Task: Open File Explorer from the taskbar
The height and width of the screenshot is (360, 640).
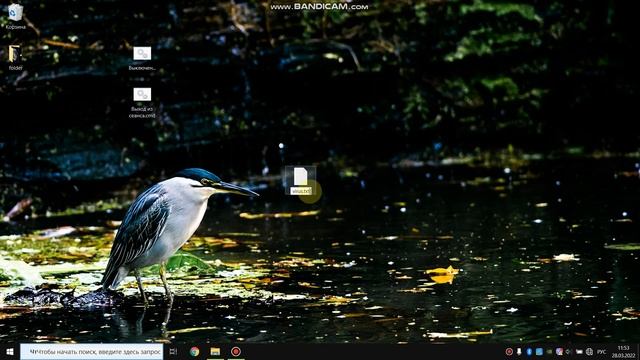Action: 215,351
